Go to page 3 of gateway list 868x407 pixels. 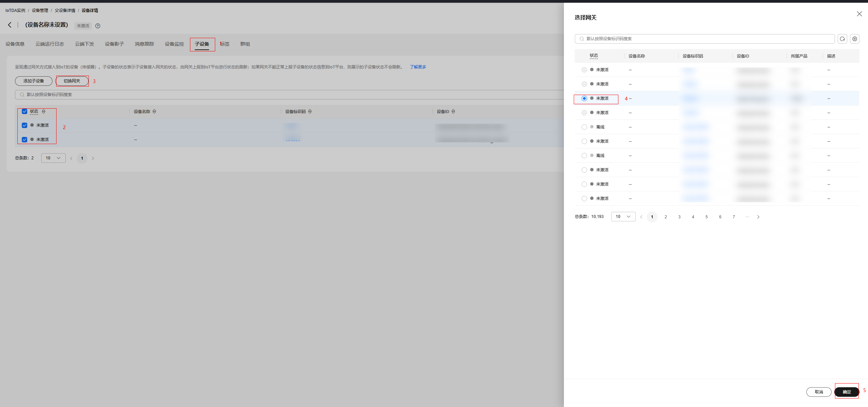[679, 217]
